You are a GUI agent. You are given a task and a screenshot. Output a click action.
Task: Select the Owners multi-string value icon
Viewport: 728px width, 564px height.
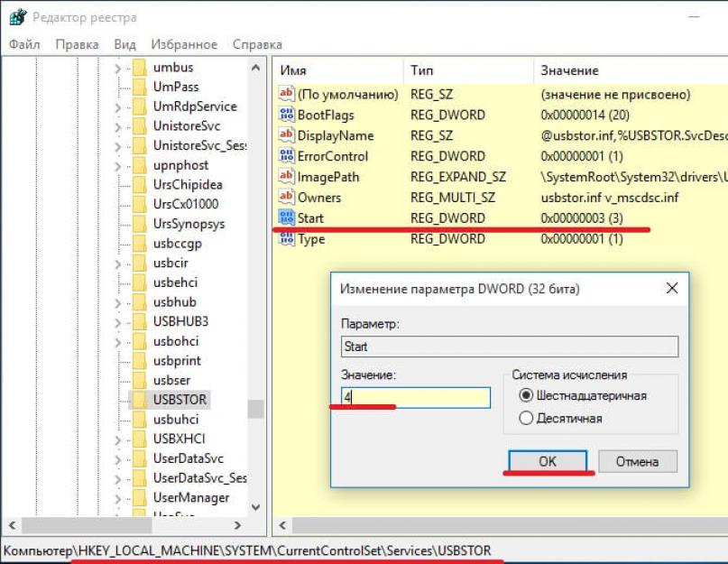click(x=287, y=197)
